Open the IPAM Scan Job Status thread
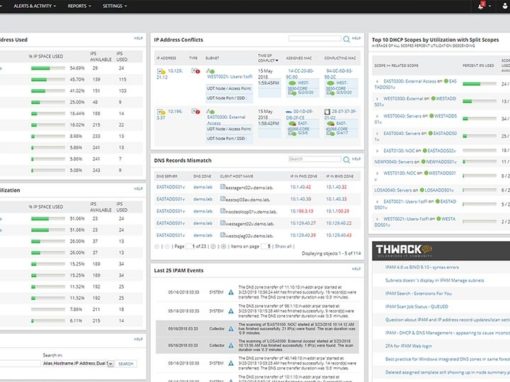Screen dimensions: 510x382 416,306
